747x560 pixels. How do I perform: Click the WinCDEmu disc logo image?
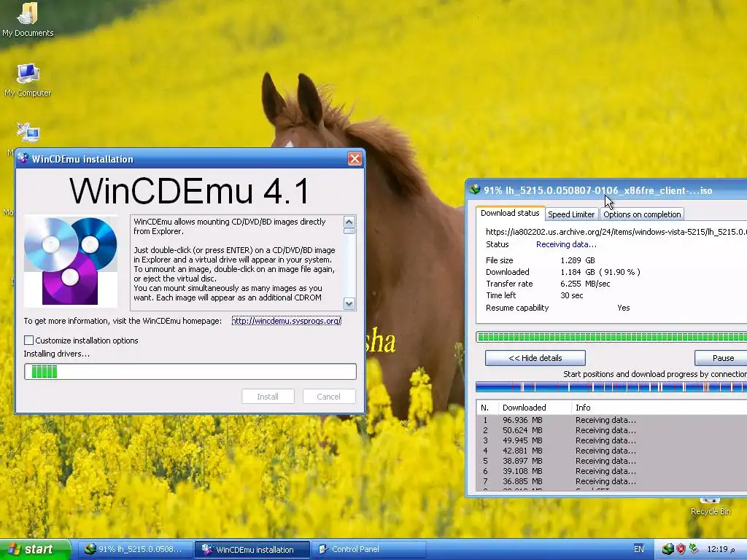[71, 260]
